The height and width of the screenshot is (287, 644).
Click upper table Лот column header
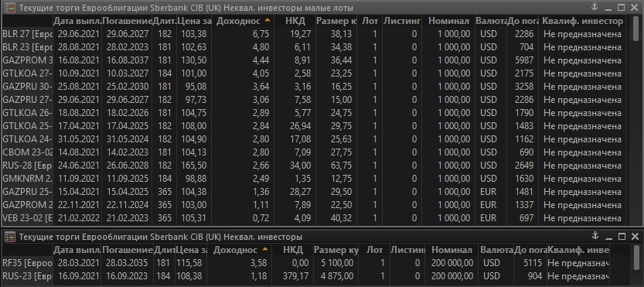(x=370, y=21)
